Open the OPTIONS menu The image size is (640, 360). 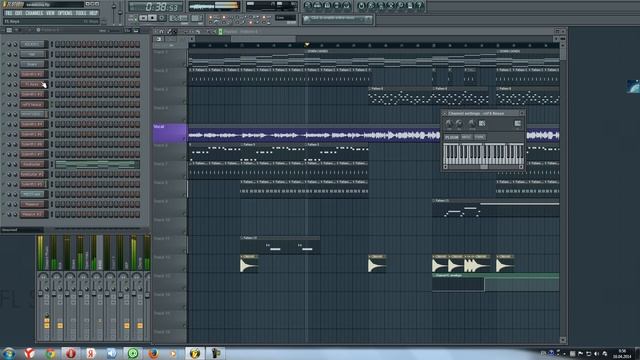pos(65,13)
